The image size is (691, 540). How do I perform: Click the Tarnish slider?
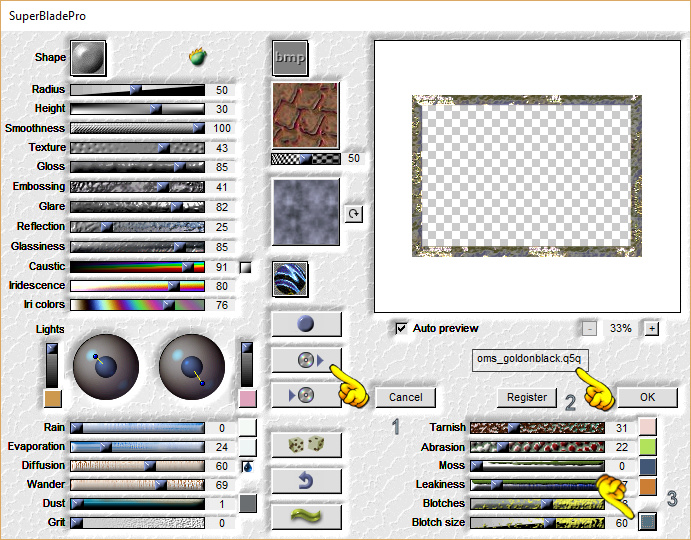pos(537,428)
